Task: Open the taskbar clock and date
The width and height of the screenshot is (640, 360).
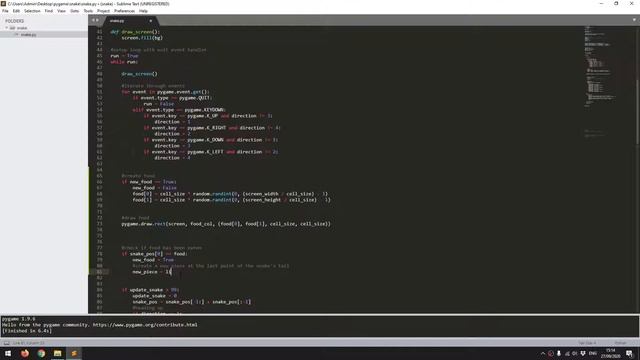Action: tap(611, 353)
